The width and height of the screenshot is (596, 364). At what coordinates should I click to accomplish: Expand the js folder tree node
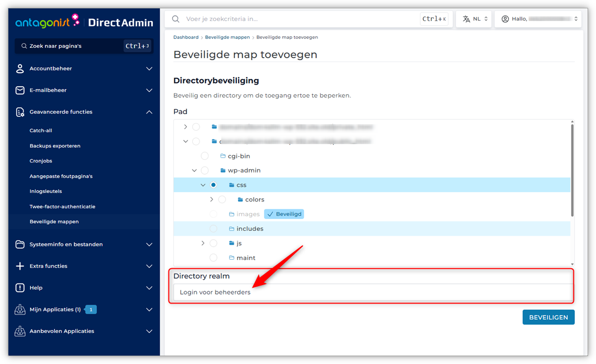click(203, 244)
